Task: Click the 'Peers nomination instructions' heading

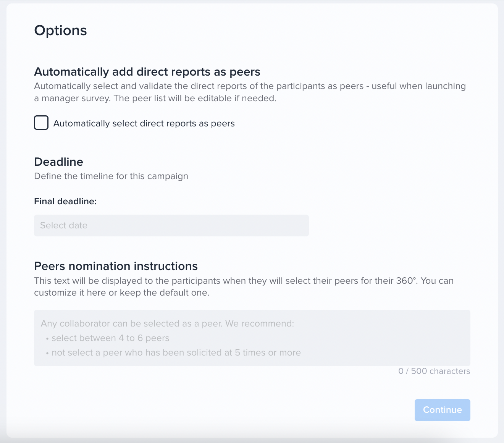Action: coord(116,266)
